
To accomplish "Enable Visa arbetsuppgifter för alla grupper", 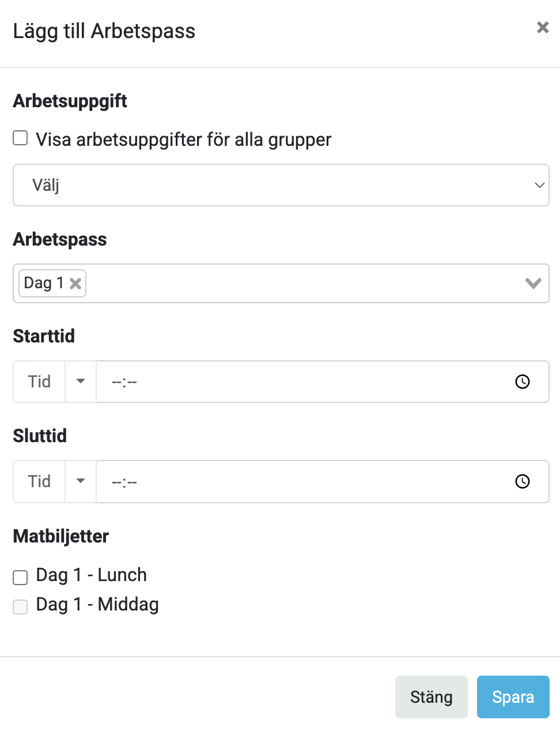I will tap(21, 138).
